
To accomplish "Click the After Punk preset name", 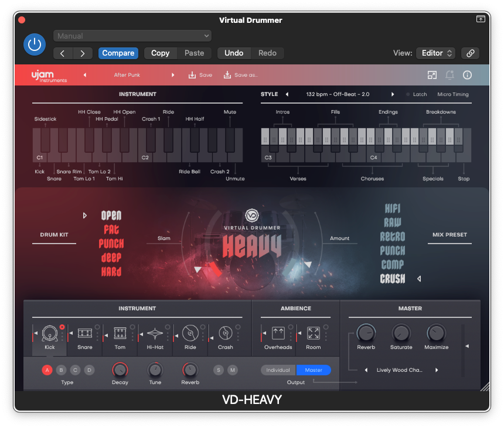I will click(x=127, y=75).
